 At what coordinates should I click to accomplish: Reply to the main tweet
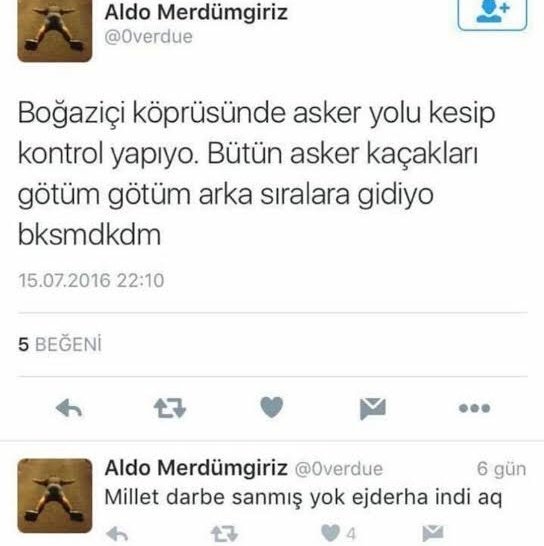(69, 408)
